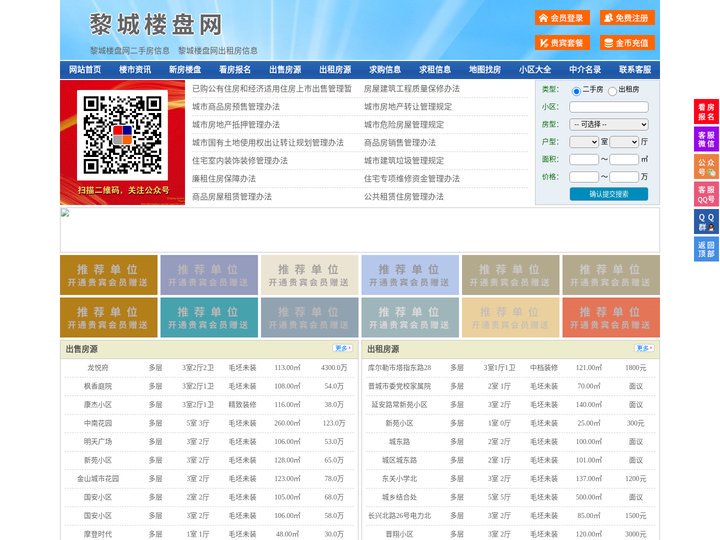720x540 pixels.
Task: Open 商品房屋租赁管理办法 article link
Action: 232,197
